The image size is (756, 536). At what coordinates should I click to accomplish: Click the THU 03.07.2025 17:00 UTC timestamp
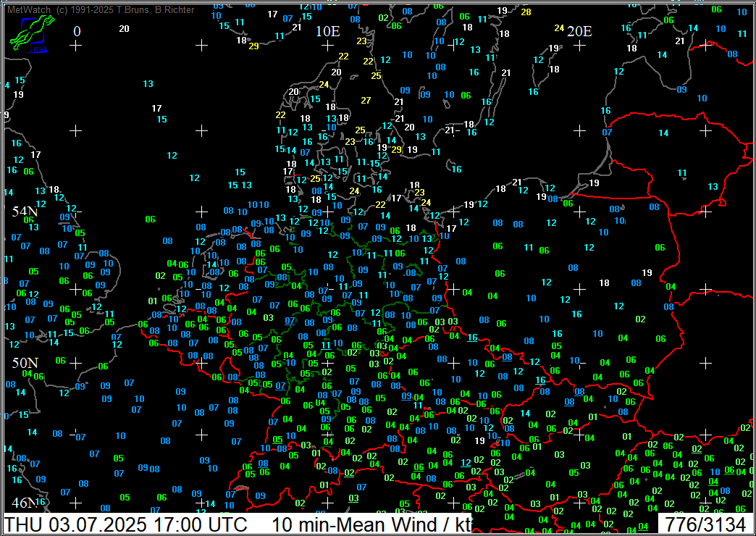pos(126,524)
